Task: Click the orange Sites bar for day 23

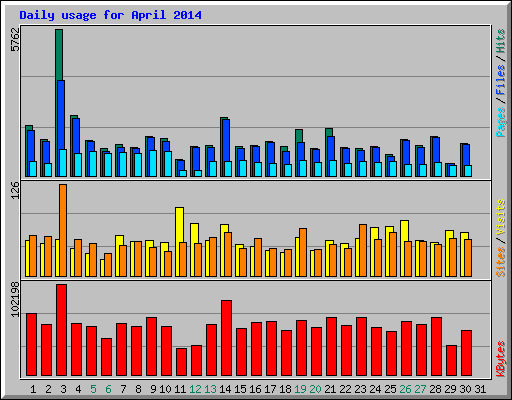Action: pyautogui.click(x=363, y=250)
